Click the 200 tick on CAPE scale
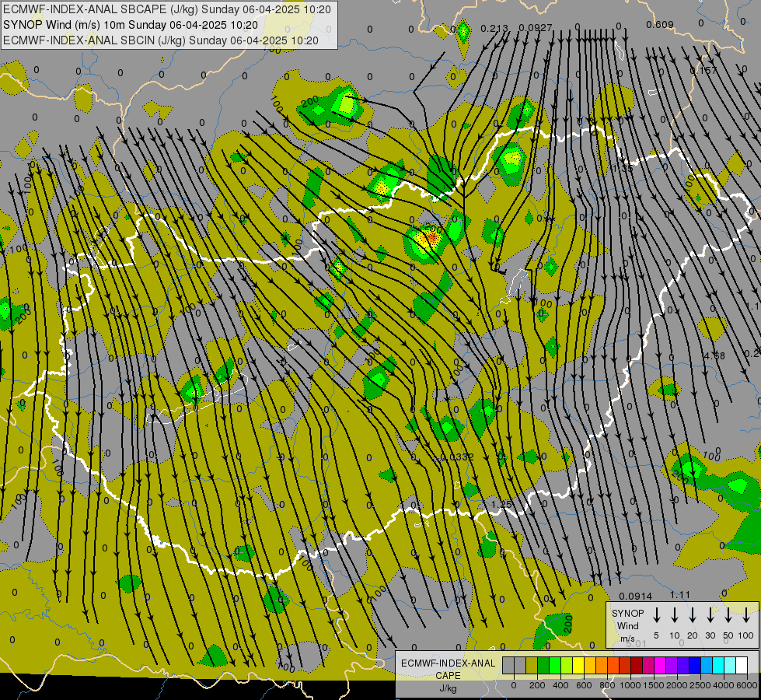 click(x=537, y=685)
